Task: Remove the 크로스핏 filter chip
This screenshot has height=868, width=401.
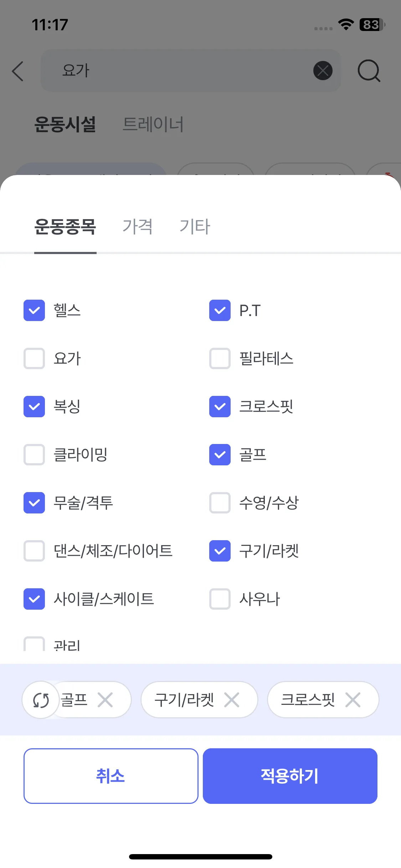Action: (x=353, y=700)
